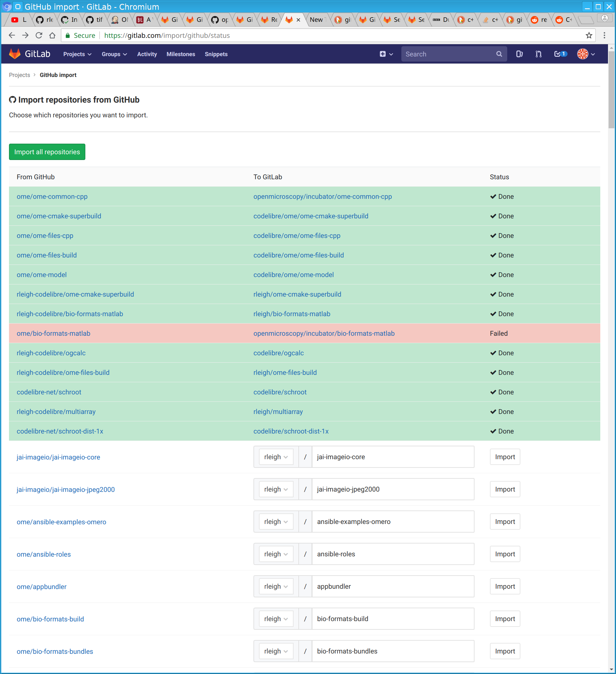Import the ansible-roles repository
This screenshot has height=674, width=616.
(505, 554)
